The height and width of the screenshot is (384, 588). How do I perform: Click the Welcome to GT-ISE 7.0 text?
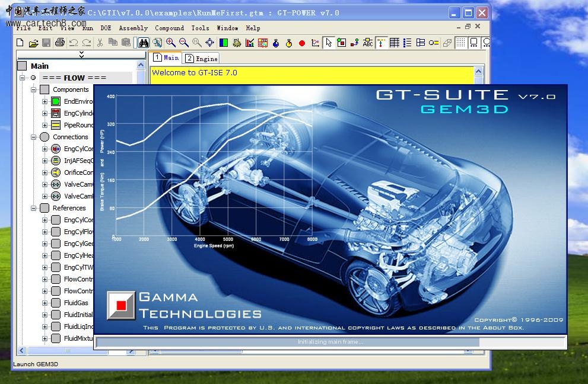point(194,73)
